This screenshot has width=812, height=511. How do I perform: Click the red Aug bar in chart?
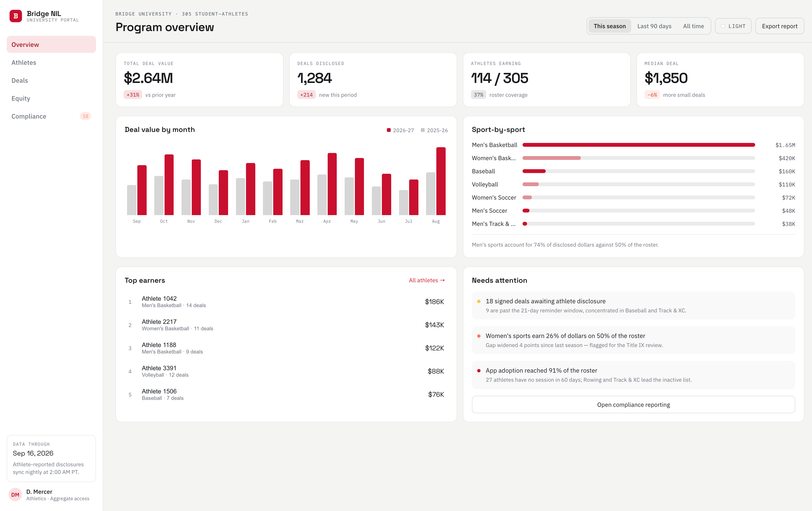click(441, 181)
